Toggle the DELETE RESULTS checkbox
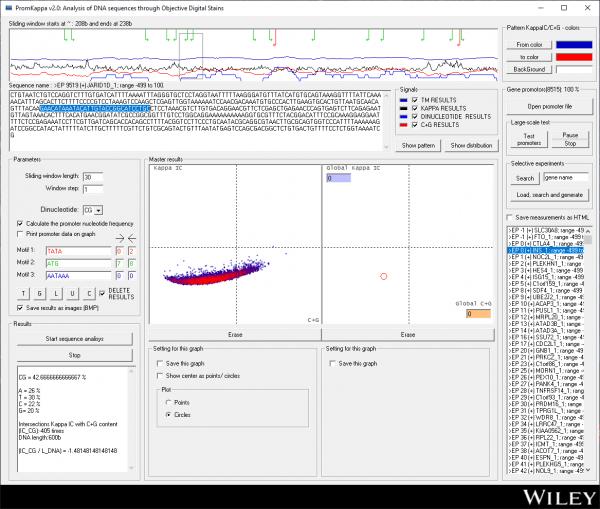Screen dimensions: 600x509 (x=102, y=294)
